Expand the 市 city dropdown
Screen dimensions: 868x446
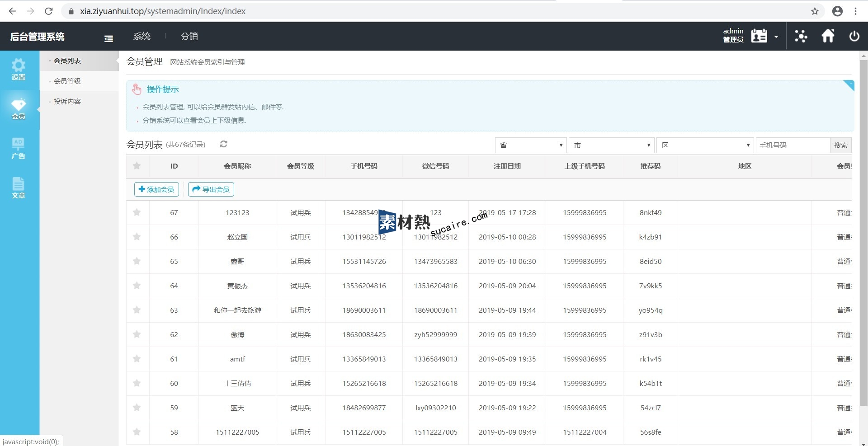coord(611,145)
